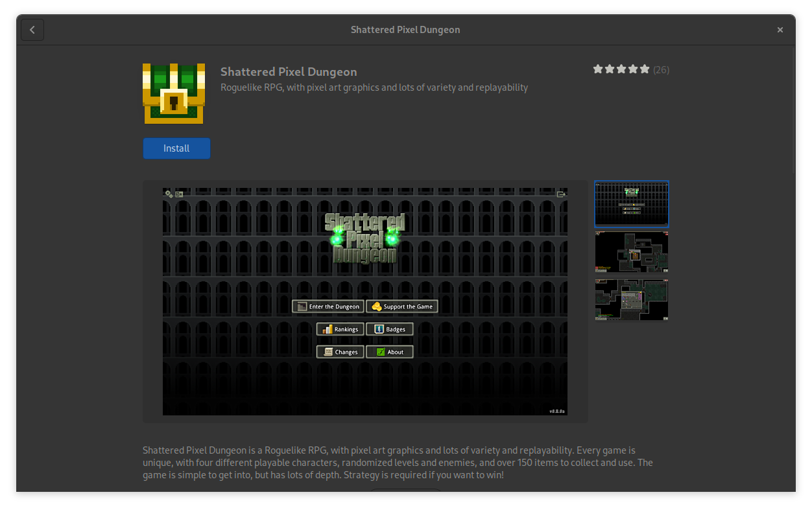Install Shattered Pixel Dungeon
The height and width of the screenshot is (510, 812).
176,148
